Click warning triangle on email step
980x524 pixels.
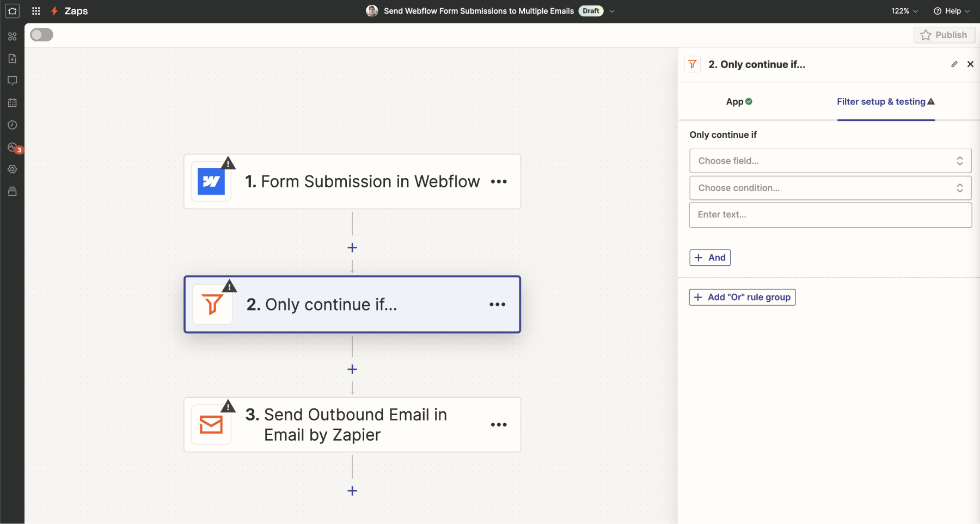coord(228,406)
